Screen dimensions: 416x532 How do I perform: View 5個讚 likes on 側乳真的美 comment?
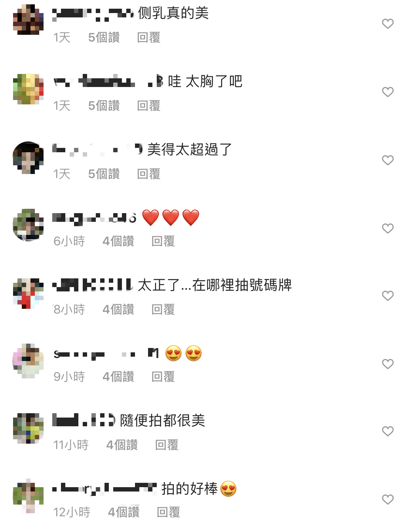point(104,37)
